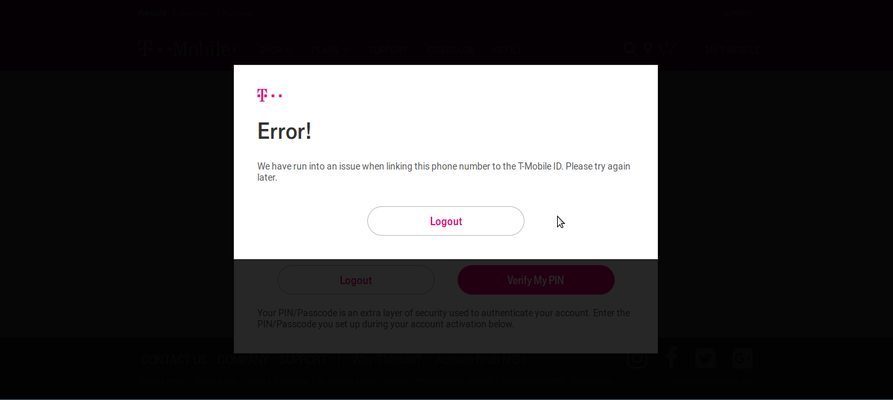The width and height of the screenshot is (893, 400).
Task: Open the MY T-MOBILE link
Action: [732, 50]
